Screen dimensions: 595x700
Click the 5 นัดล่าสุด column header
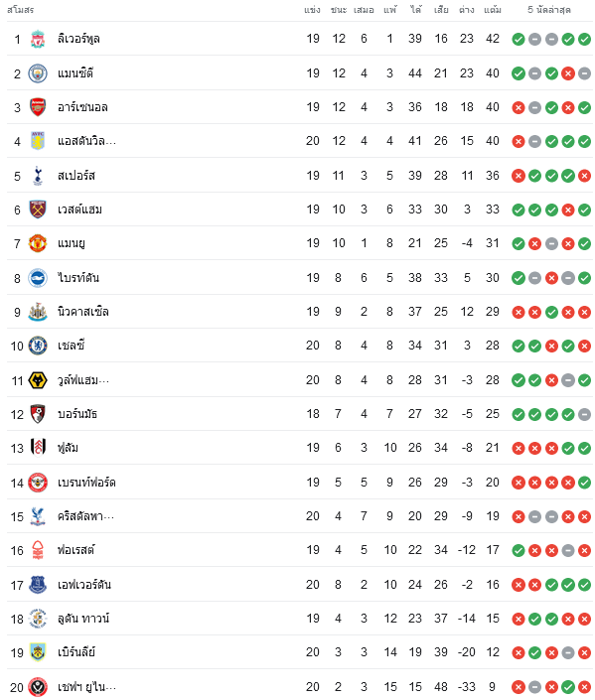tap(549, 9)
